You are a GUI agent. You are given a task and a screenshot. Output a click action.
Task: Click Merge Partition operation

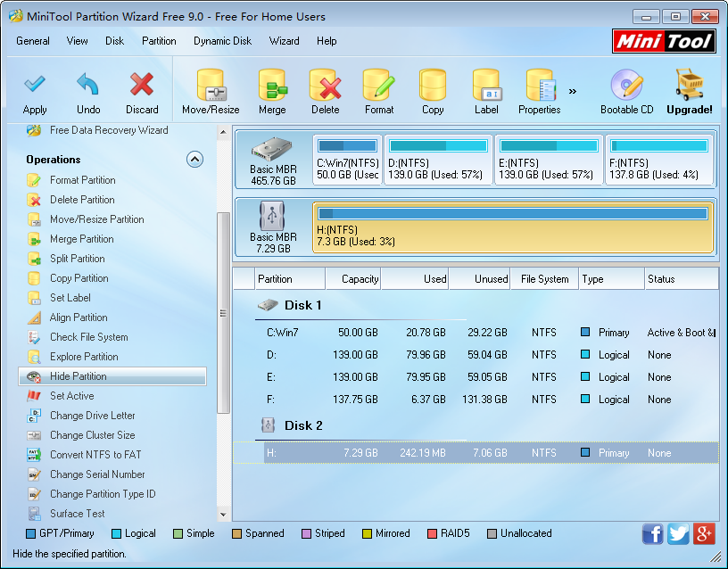pyautogui.click(x=82, y=239)
